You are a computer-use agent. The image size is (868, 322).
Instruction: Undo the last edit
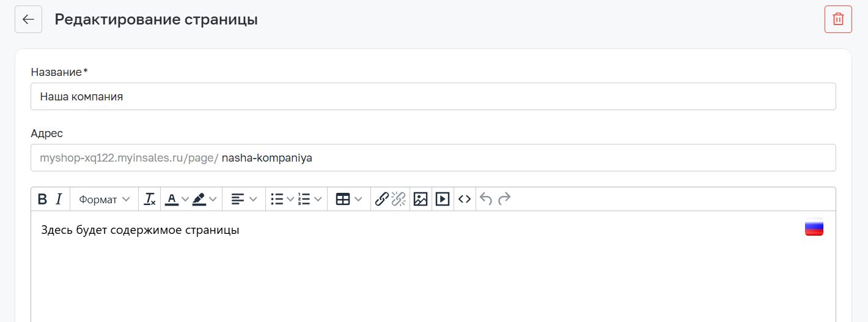(486, 199)
